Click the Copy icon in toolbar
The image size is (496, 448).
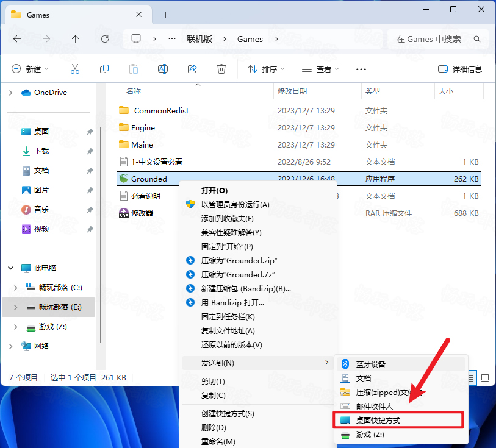104,69
